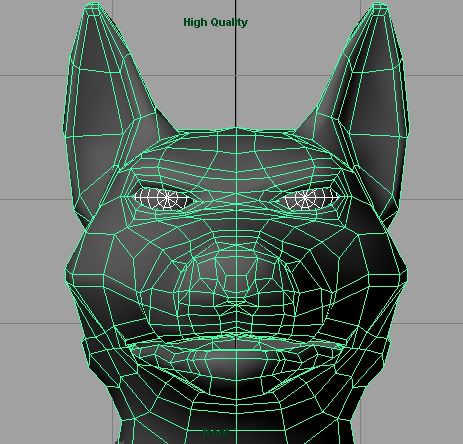Click the tip of the left ear

[x=93, y=6]
